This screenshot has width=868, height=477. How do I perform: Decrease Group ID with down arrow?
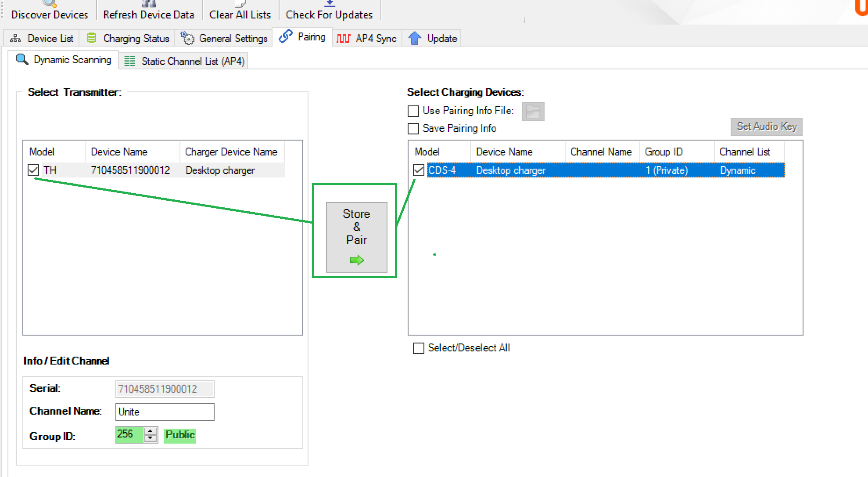click(151, 438)
